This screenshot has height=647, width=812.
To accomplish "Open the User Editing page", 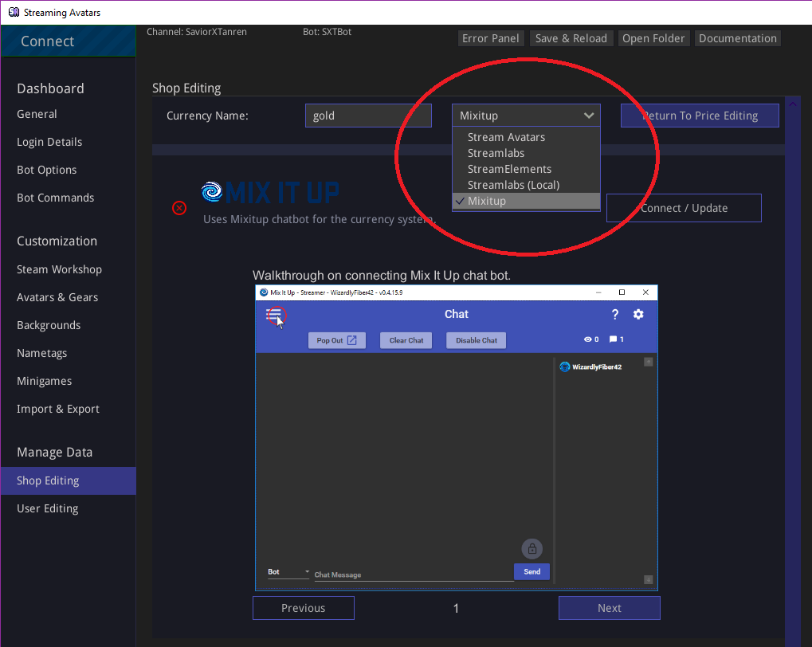I will tap(48, 508).
